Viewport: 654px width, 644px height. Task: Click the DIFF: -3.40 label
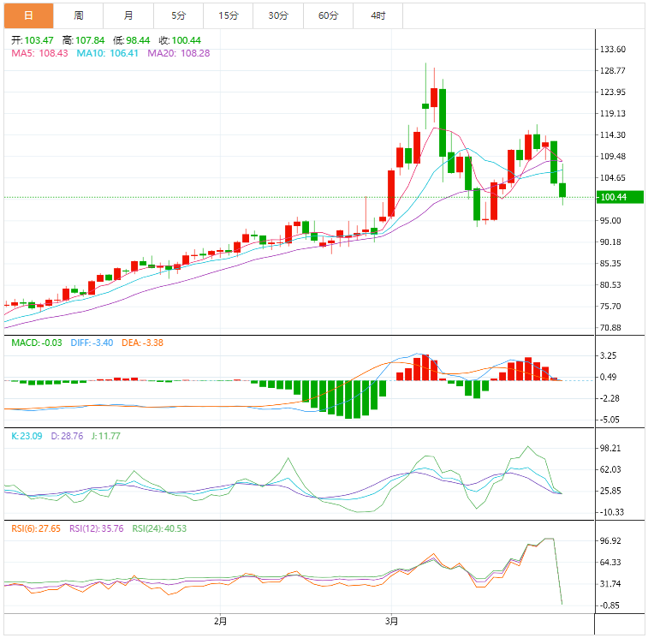click(x=92, y=343)
